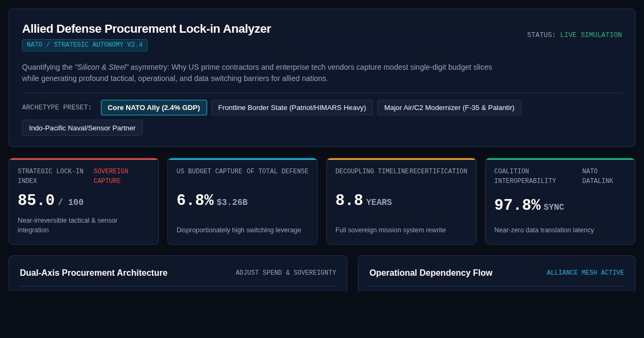Viewport: 644px width, 338px height.
Task: Click the Operational Dependency Flow heading
Action: tap(431, 273)
